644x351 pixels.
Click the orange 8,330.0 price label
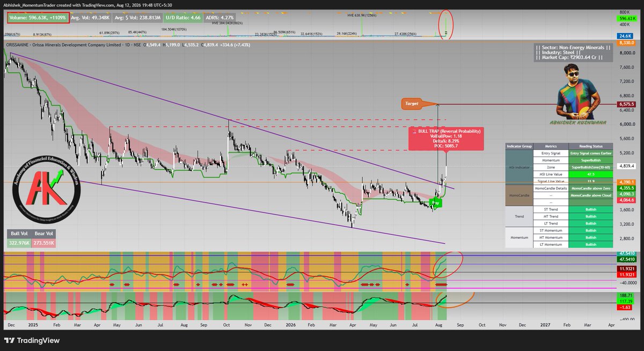626,42
